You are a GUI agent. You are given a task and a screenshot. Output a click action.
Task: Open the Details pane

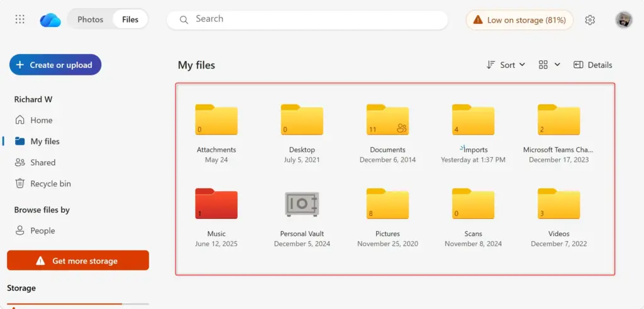pos(592,65)
